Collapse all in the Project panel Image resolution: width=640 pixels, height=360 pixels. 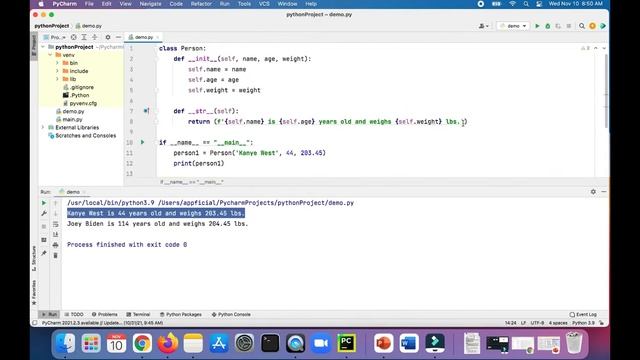(95, 37)
